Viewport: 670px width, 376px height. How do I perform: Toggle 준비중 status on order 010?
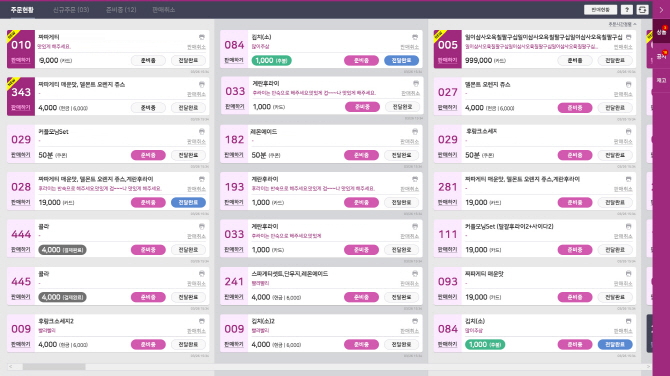tap(148, 61)
